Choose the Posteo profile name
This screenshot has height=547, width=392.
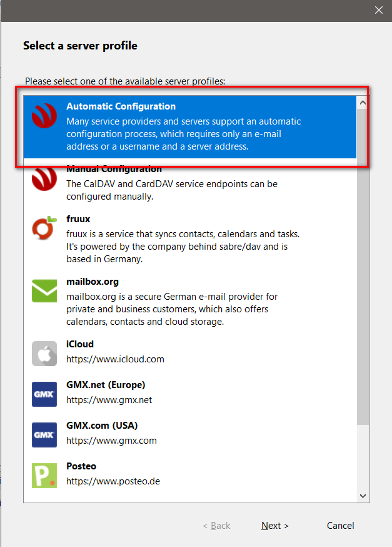point(81,466)
